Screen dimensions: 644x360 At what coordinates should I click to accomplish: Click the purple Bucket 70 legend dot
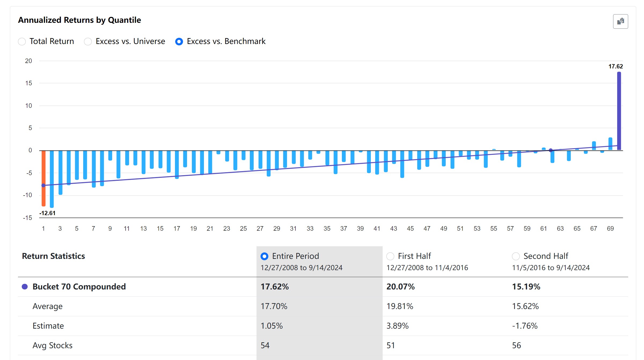click(25, 287)
